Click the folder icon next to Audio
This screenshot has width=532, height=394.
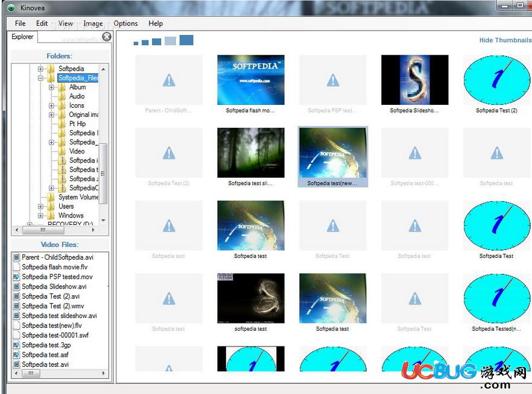62,96
